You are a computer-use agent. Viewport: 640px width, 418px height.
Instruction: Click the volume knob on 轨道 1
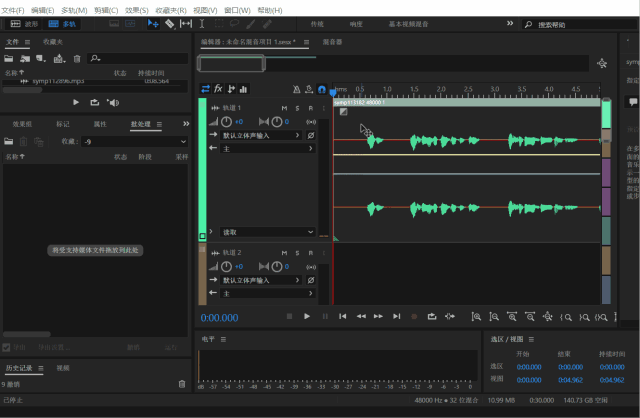pyautogui.click(x=226, y=121)
